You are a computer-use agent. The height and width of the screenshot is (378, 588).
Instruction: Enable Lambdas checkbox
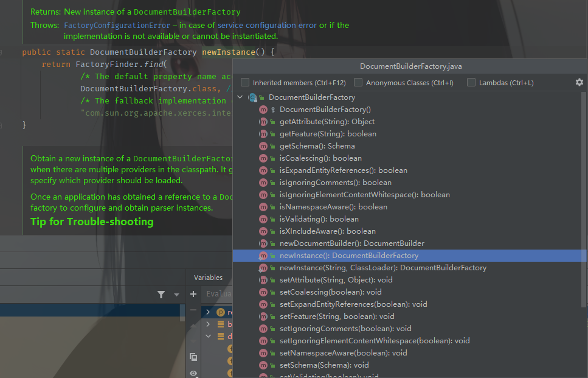pos(471,82)
